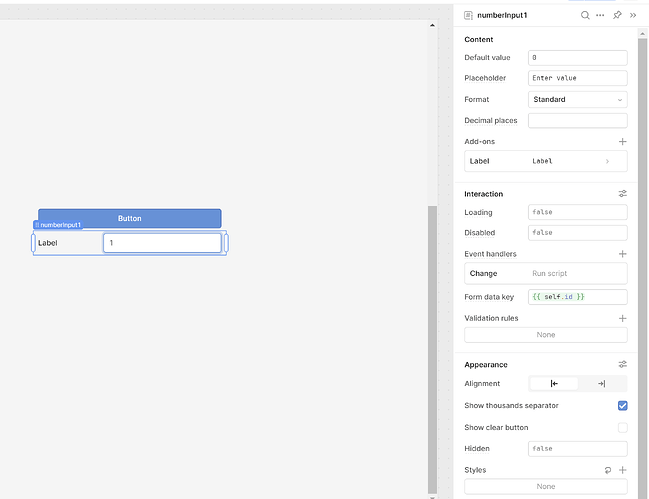Add a validation rule with plus icon
Screen dimensions: 649x499
(x=623, y=318)
